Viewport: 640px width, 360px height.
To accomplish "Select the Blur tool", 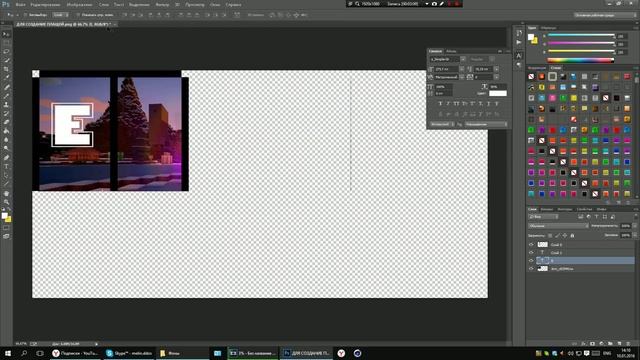I will (x=6, y=140).
